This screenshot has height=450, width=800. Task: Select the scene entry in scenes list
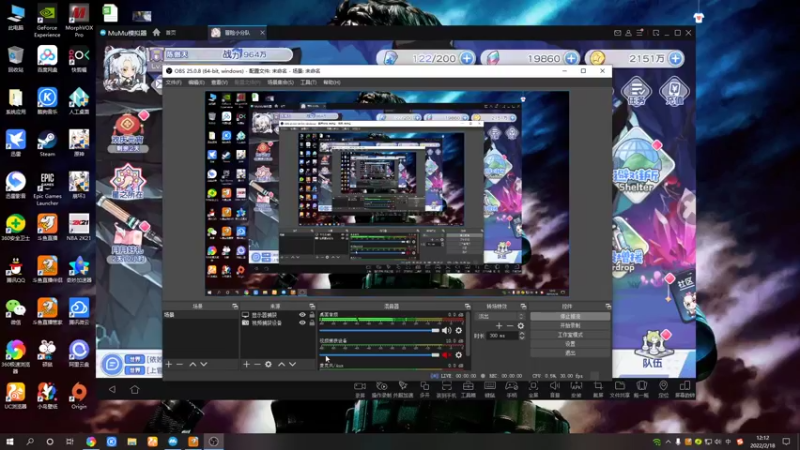200,315
